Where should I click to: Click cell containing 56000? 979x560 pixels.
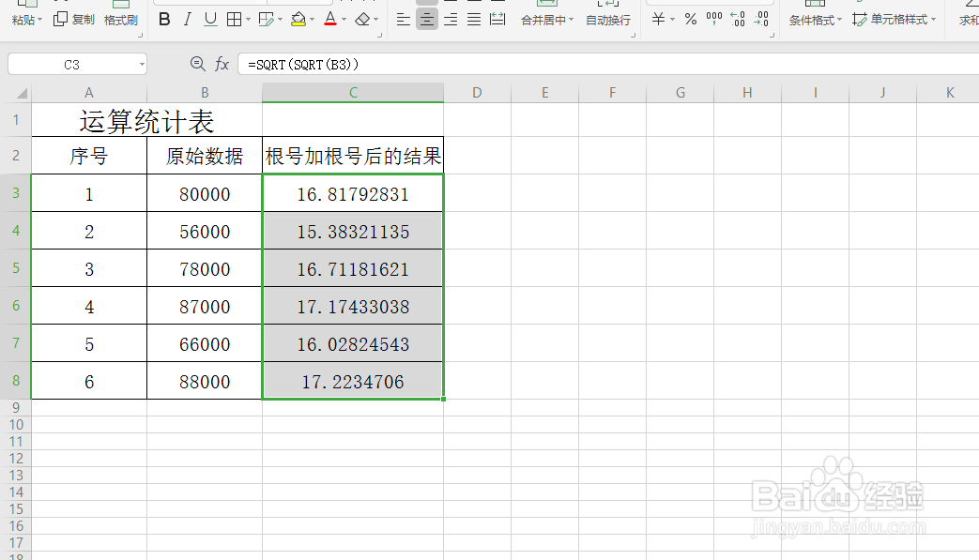click(205, 232)
